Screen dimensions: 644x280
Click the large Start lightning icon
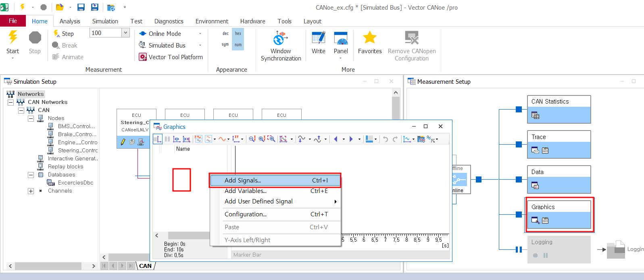pos(13,37)
